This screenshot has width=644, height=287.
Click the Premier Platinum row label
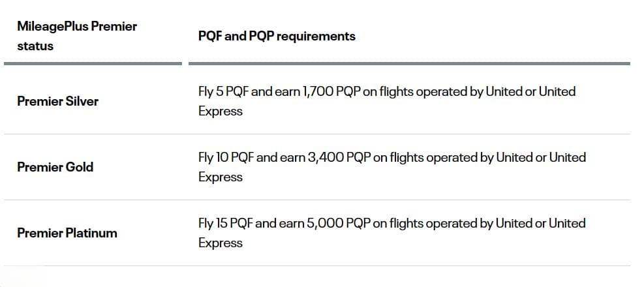click(x=67, y=234)
